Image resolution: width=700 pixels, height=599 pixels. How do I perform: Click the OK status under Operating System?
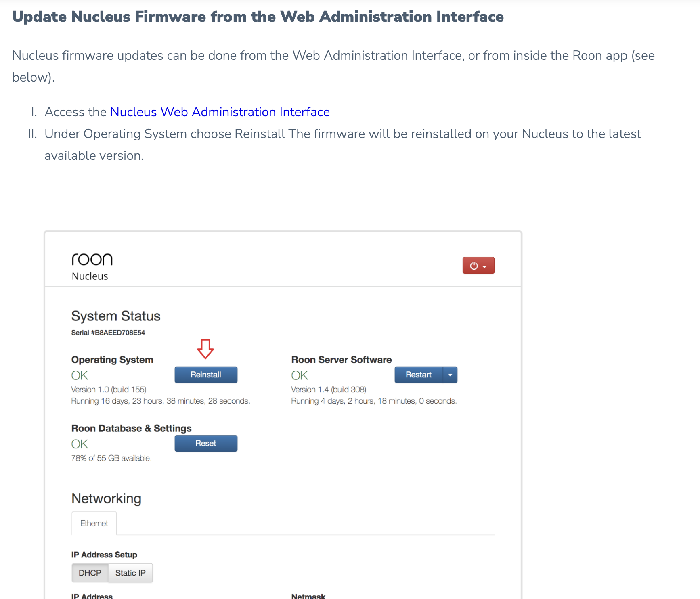click(x=79, y=375)
